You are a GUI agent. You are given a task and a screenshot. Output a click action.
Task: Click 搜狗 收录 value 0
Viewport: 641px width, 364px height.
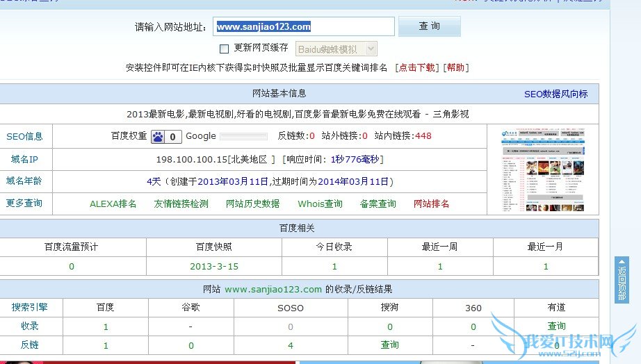point(390,326)
